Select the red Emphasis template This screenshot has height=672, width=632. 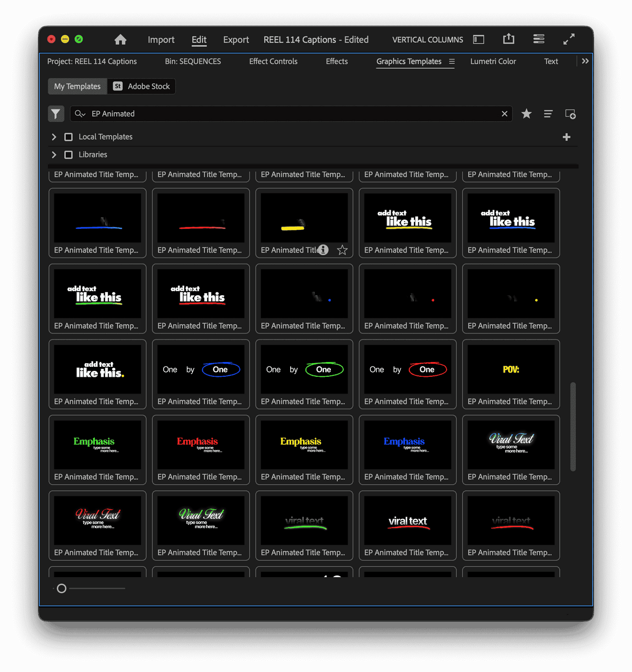201,450
